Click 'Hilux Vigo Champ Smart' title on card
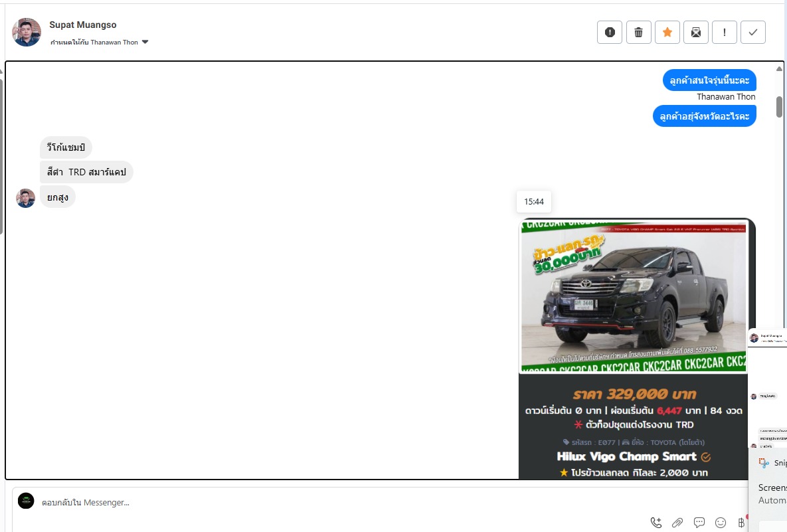This screenshot has height=532, width=787. 627,456
